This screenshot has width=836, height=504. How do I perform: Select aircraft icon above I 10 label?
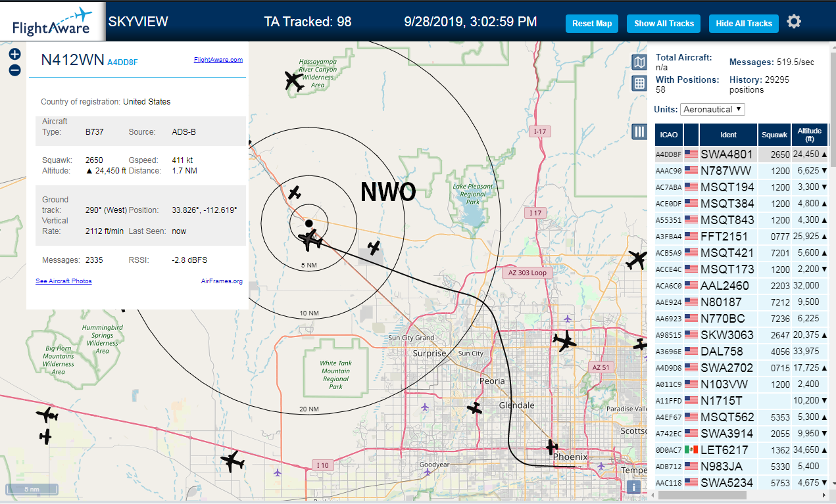tap(232, 461)
